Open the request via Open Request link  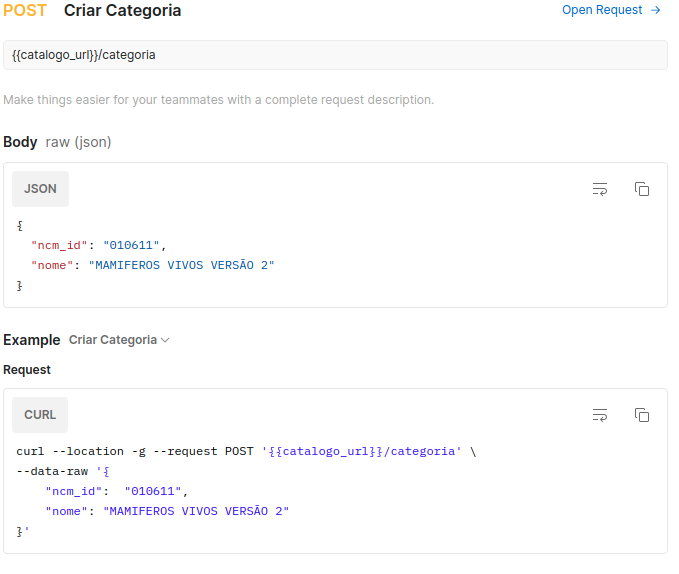click(611, 10)
